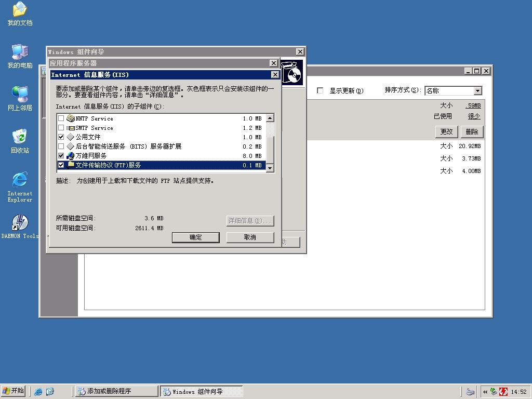532x399 pixels.
Task: Click the BITS 服务器扩展 diamond icon
Action: tap(71, 147)
